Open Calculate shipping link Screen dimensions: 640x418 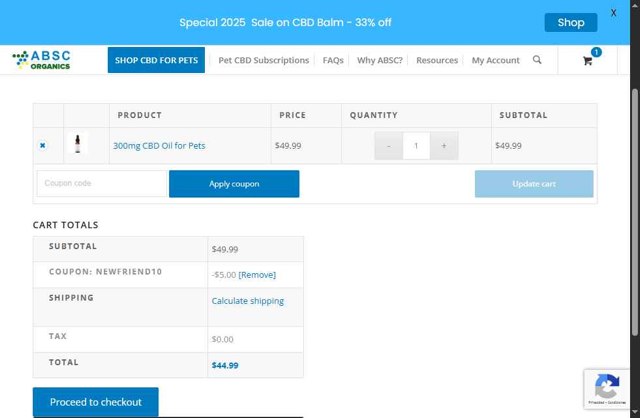(x=247, y=301)
